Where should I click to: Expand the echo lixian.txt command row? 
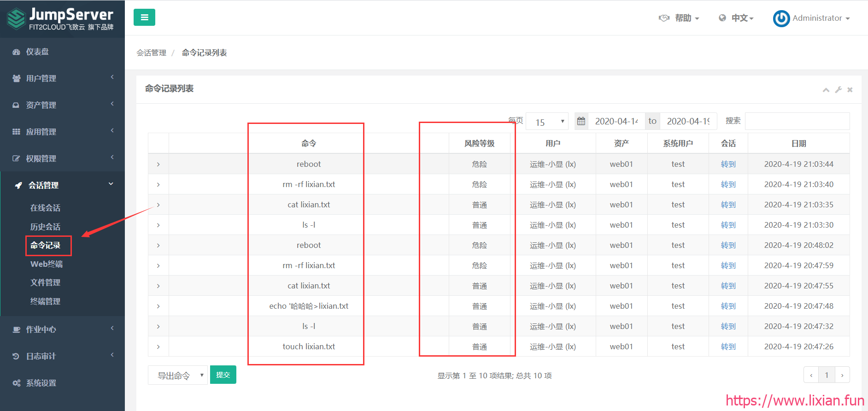click(158, 306)
